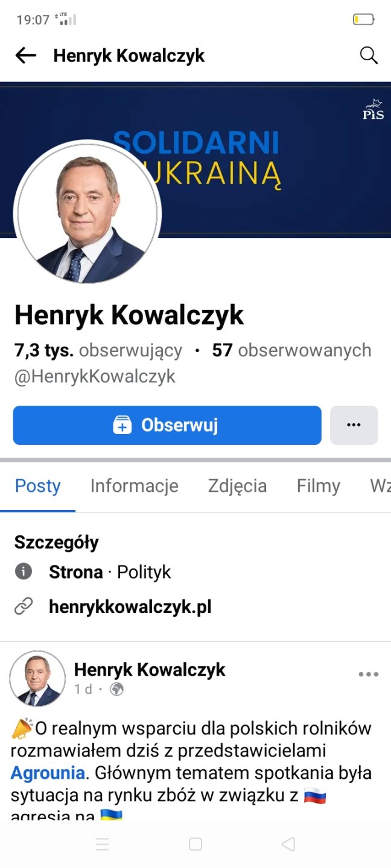Tap the back arrow icon
The width and height of the screenshot is (391, 868).
pyautogui.click(x=25, y=56)
